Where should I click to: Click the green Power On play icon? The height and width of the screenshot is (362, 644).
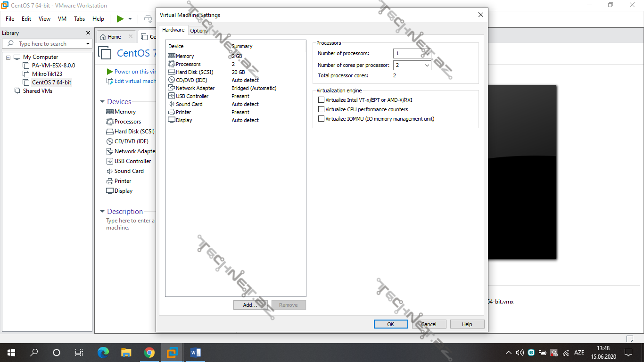point(120,19)
